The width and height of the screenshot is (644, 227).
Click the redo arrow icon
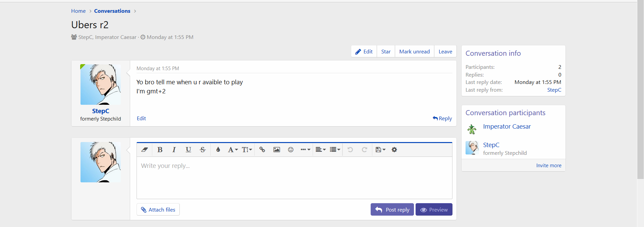364,150
